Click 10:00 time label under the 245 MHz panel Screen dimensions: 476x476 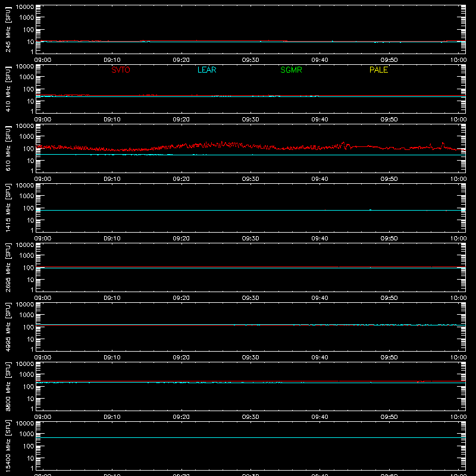click(x=458, y=60)
